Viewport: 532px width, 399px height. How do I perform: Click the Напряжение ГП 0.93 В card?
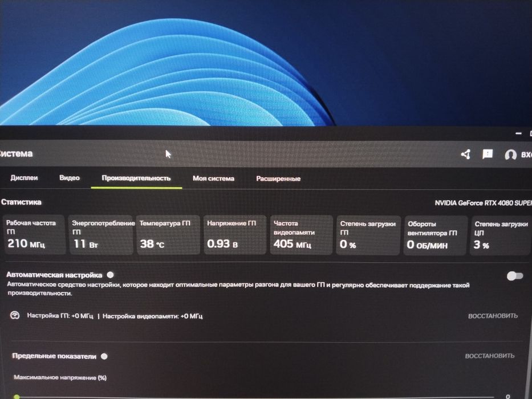235,235
